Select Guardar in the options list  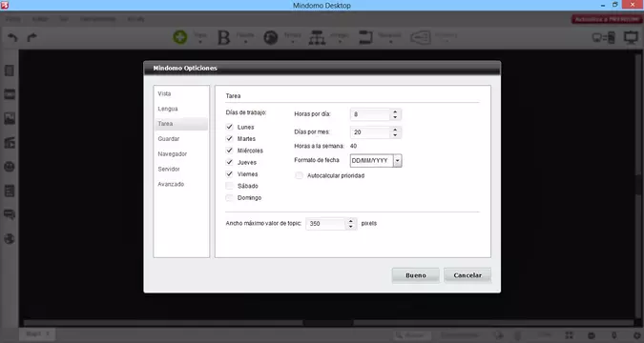(x=181, y=139)
